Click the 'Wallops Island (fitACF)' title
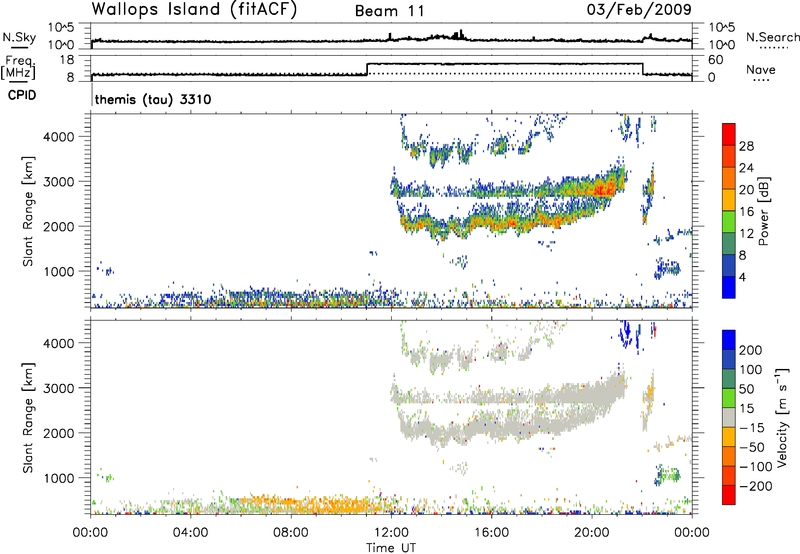The image size is (800, 554). [x=194, y=10]
